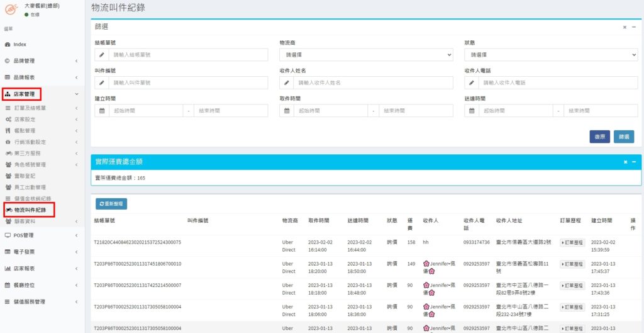The height and width of the screenshot is (333, 644).
Task: Collapse the 篩選 panel with minus icon
Action: click(634, 27)
